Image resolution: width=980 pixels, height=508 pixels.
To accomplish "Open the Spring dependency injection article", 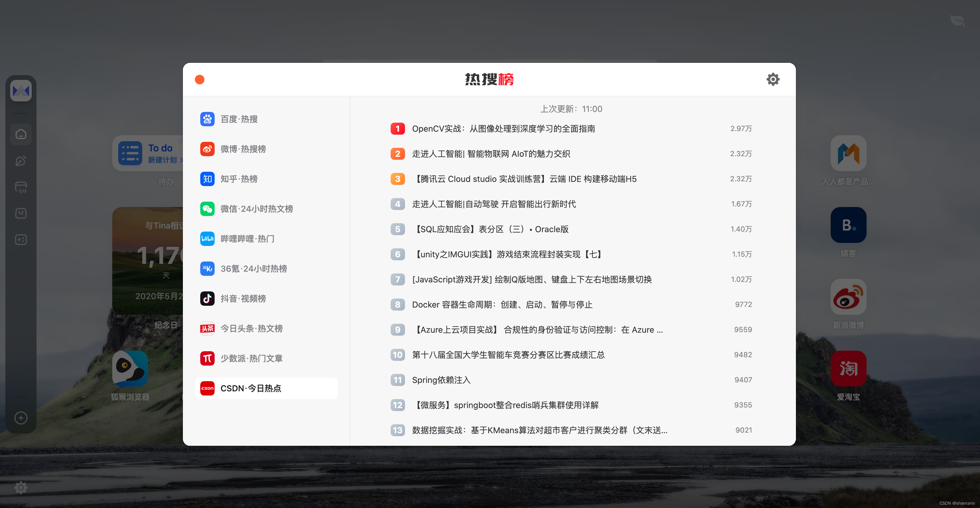I will [x=441, y=380].
